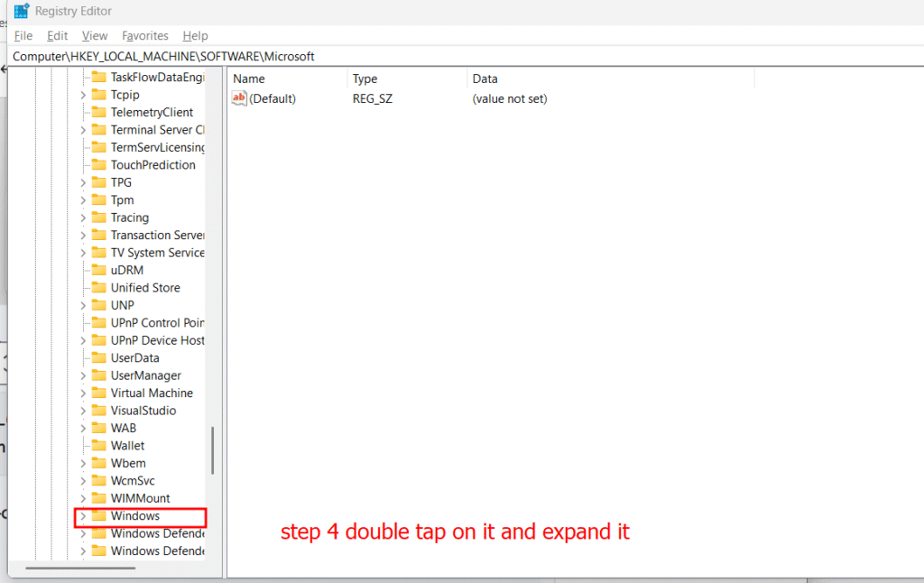The image size is (924, 583).
Task: Click the Registry Editor app icon
Action: tap(22, 11)
